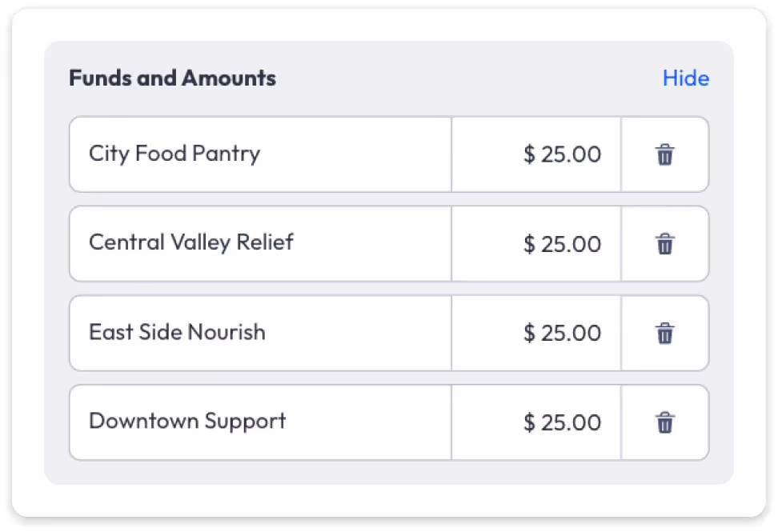Click East Side Nourish amount value 25.00

pyautogui.click(x=571, y=333)
